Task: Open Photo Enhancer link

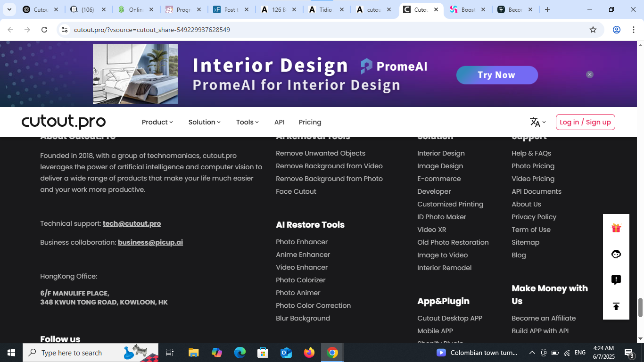Action: pyautogui.click(x=302, y=242)
